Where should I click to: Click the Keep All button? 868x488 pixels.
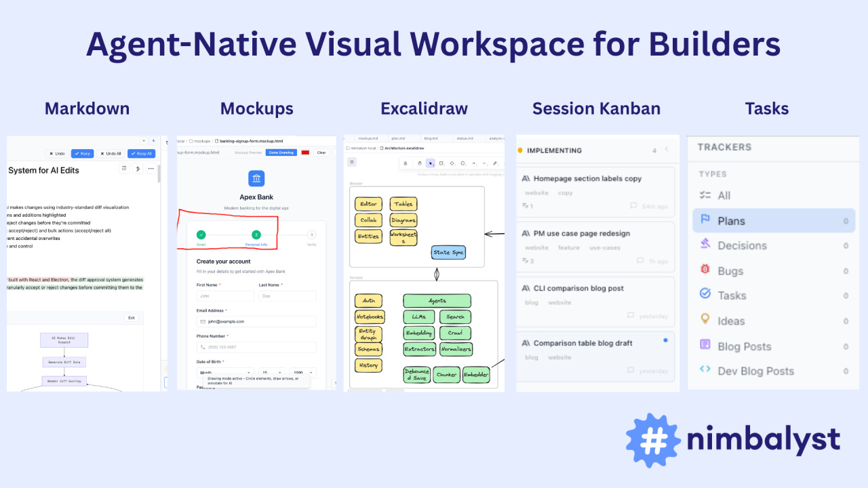tap(141, 154)
